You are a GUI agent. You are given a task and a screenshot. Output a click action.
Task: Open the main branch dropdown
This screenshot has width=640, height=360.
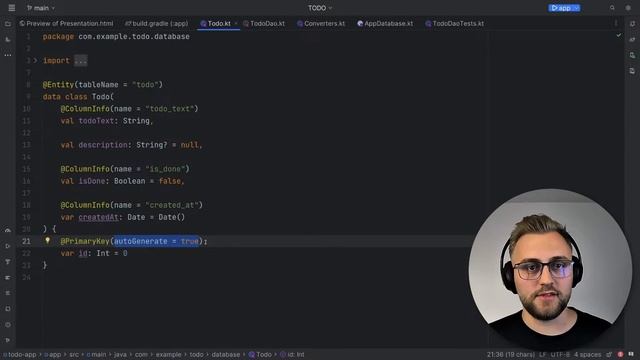41,8
